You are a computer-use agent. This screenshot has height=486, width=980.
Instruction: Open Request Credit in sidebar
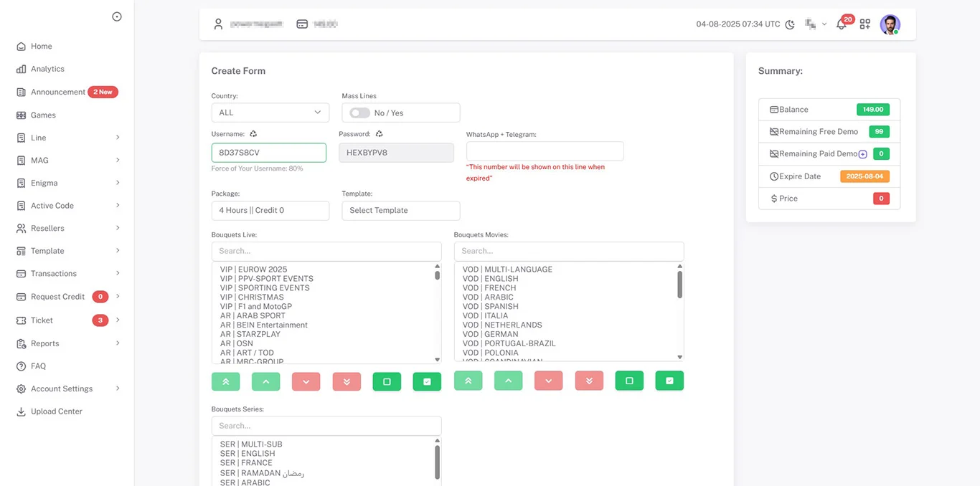[57, 297]
